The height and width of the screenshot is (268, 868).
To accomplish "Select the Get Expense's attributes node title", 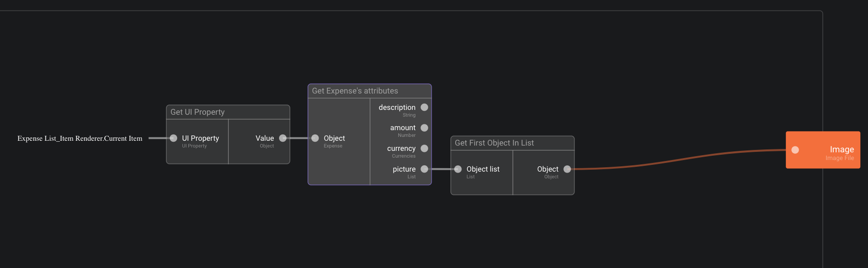I will point(355,91).
